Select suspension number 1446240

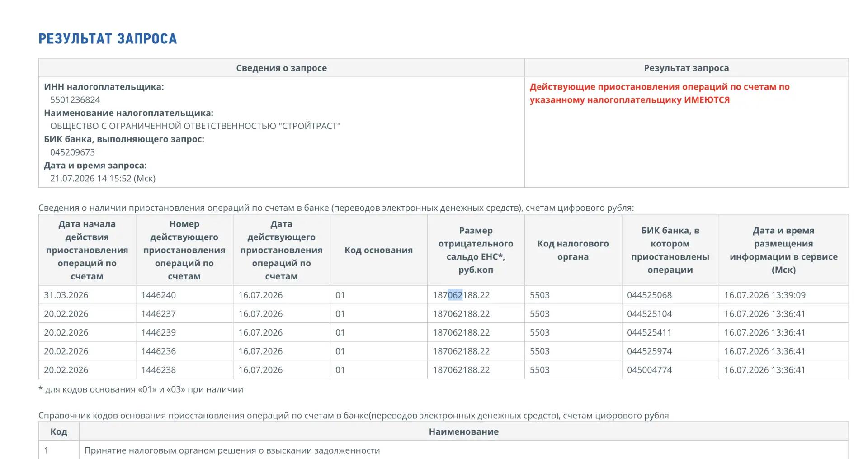(x=158, y=295)
